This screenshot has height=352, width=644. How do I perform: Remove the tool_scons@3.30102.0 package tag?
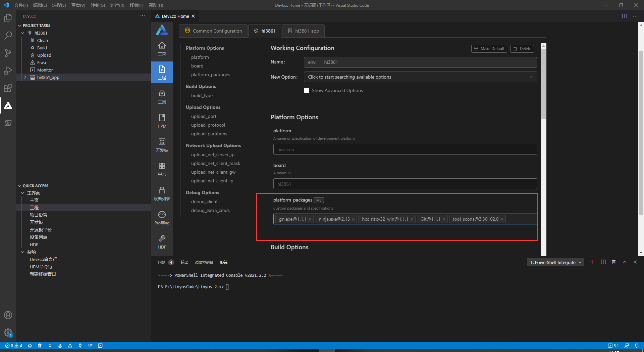click(x=502, y=219)
